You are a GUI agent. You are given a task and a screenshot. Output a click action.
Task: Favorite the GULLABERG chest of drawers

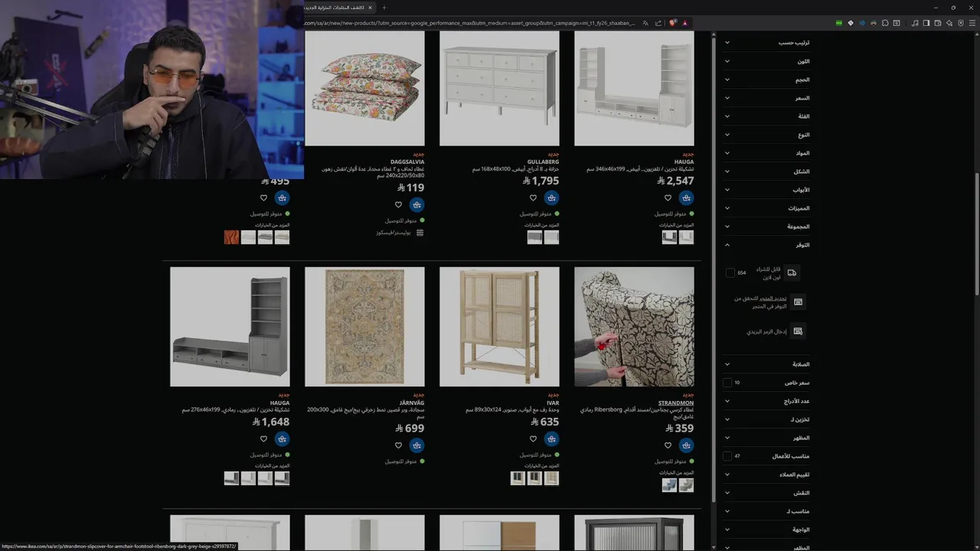(x=533, y=197)
